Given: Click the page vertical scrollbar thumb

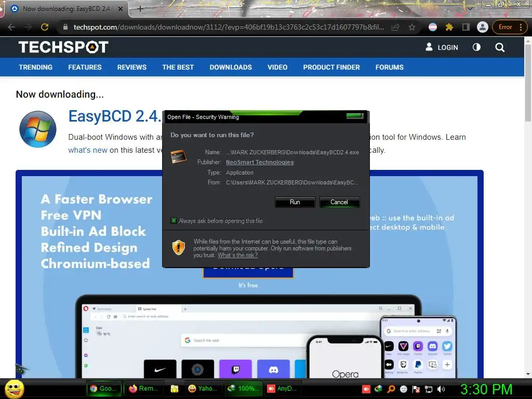Looking at the screenshot, I should coord(528,84).
